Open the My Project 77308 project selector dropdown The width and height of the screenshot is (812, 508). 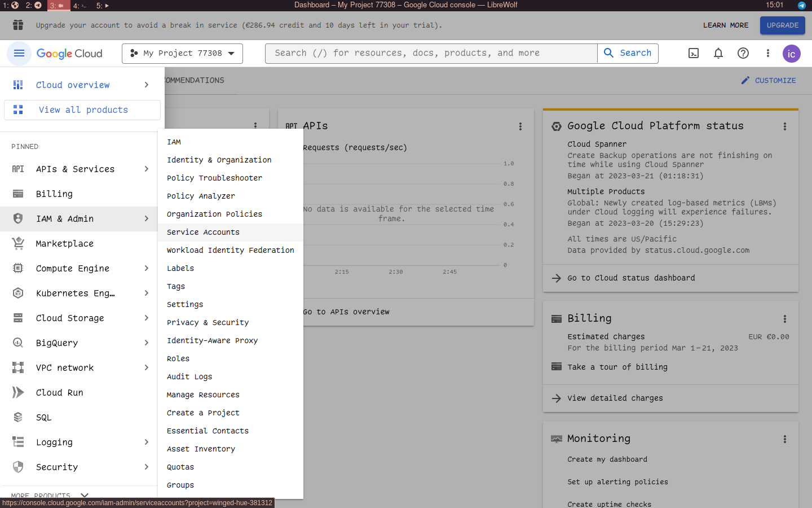(x=182, y=53)
